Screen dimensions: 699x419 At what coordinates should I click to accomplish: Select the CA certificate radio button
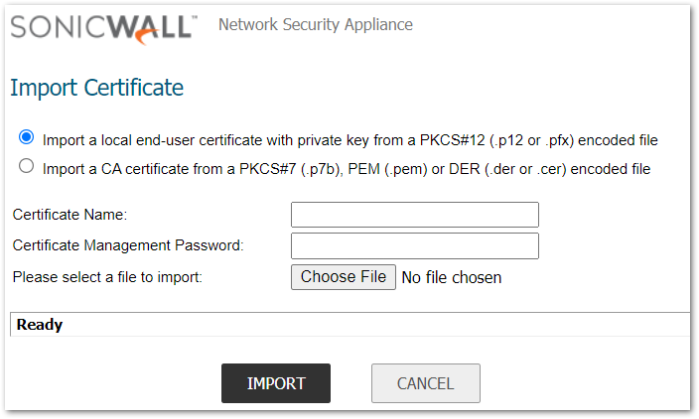[x=26, y=167]
